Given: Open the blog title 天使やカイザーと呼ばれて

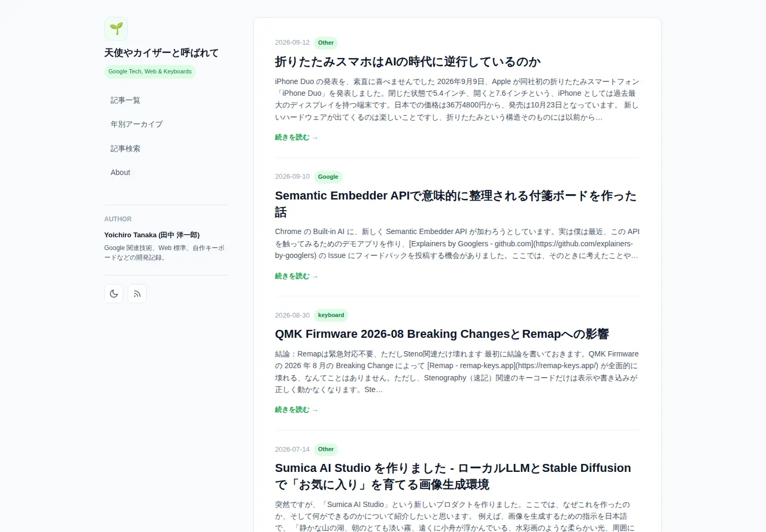Looking at the screenshot, I should coord(161,53).
